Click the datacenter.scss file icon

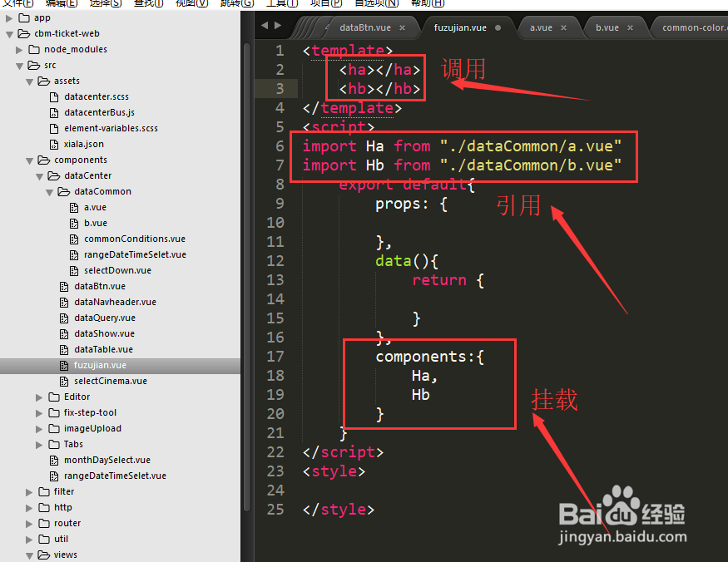tap(54, 96)
